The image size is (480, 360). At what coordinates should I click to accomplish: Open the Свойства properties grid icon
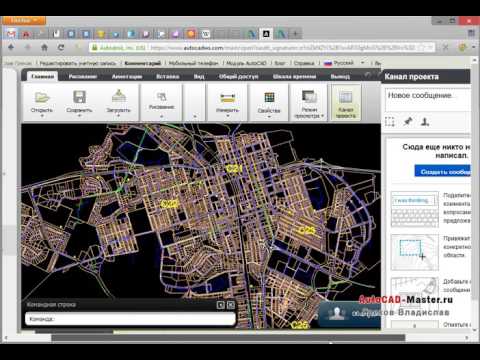[269, 98]
